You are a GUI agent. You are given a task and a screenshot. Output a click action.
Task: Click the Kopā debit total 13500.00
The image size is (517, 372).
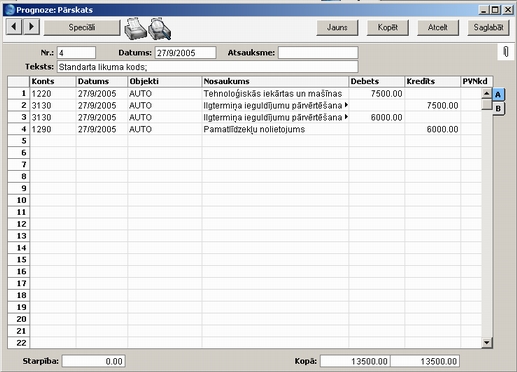(355, 361)
